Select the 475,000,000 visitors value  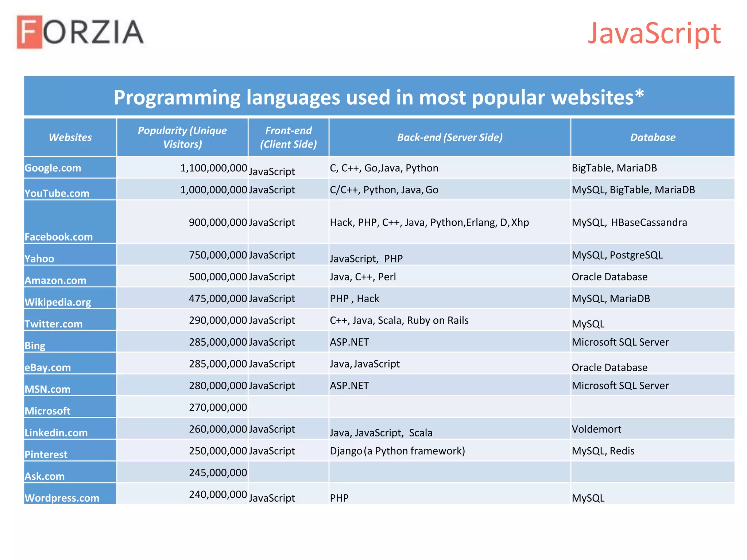click(x=218, y=299)
